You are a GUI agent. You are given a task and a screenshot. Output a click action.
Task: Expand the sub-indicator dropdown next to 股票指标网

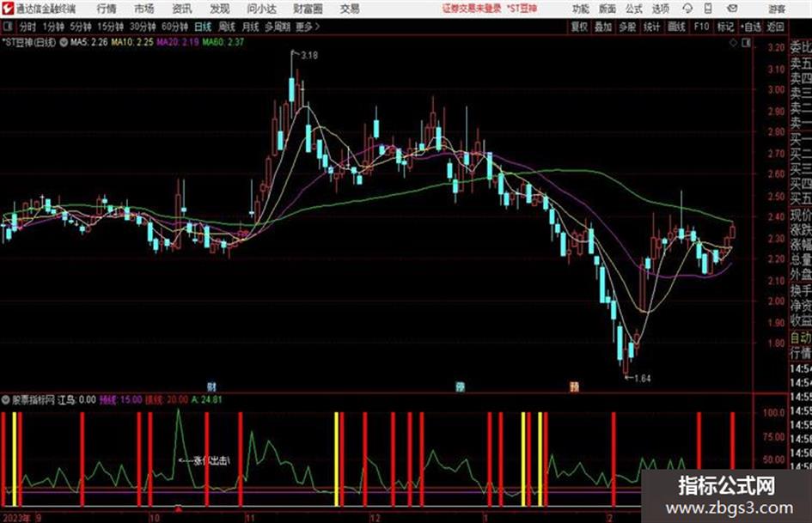coord(6,399)
